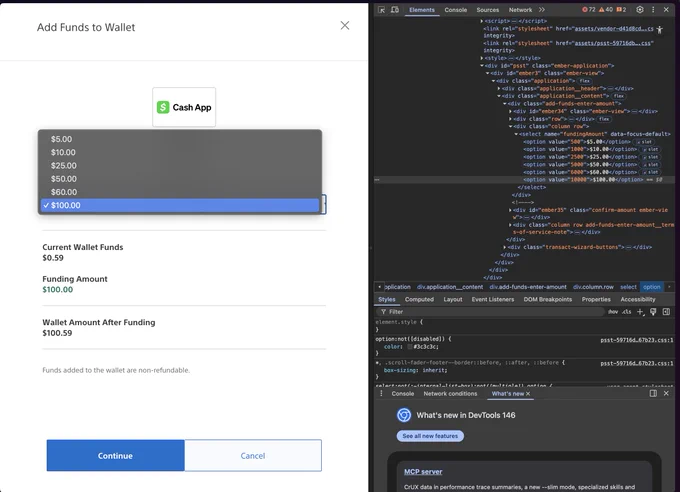This screenshot has height=492, width=680.
Task: Expand the script node in the DOM tree
Action: coord(481,21)
